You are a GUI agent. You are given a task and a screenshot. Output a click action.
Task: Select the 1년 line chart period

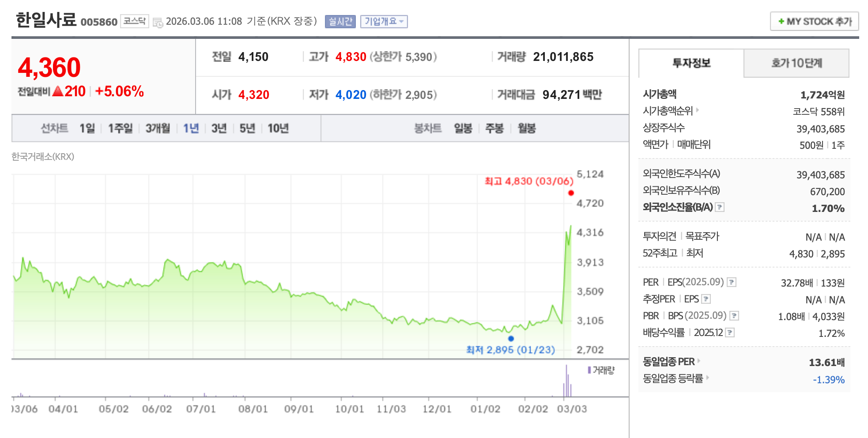click(191, 128)
